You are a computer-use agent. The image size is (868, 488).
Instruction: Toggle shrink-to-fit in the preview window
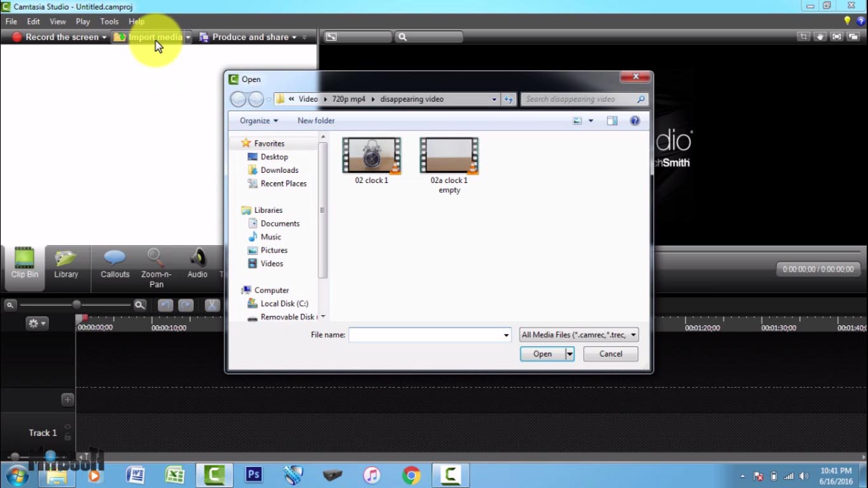click(x=836, y=36)
